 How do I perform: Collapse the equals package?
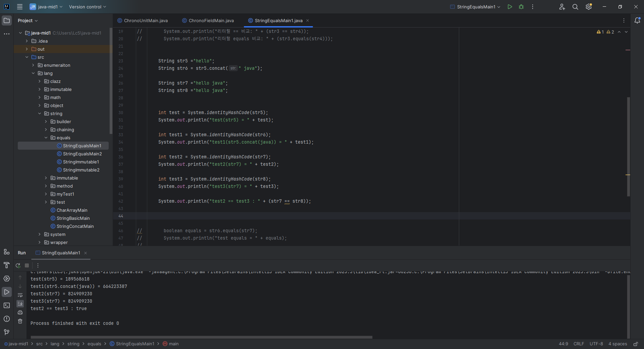(46, 138)
